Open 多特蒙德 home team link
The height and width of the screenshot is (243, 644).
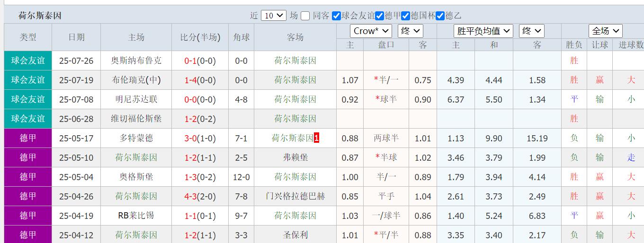tap(136, 138)
